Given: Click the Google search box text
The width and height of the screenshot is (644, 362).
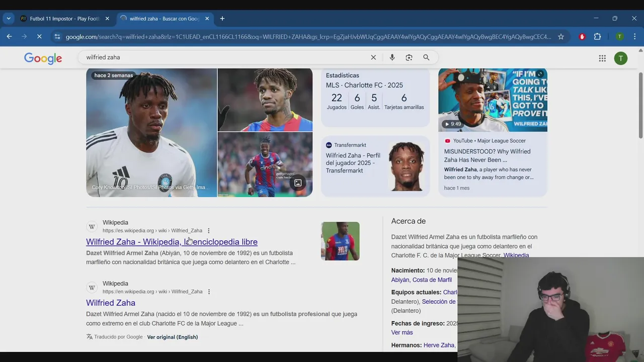Looking at the screenshot, I should (x=103, y=57).
